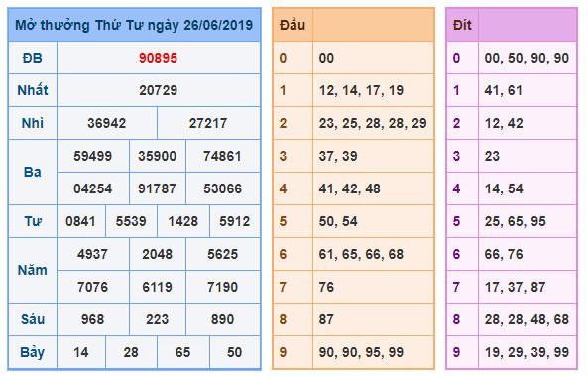Click fourth prize number 1428
Viewport: 588px width, 376px height.
182,221
